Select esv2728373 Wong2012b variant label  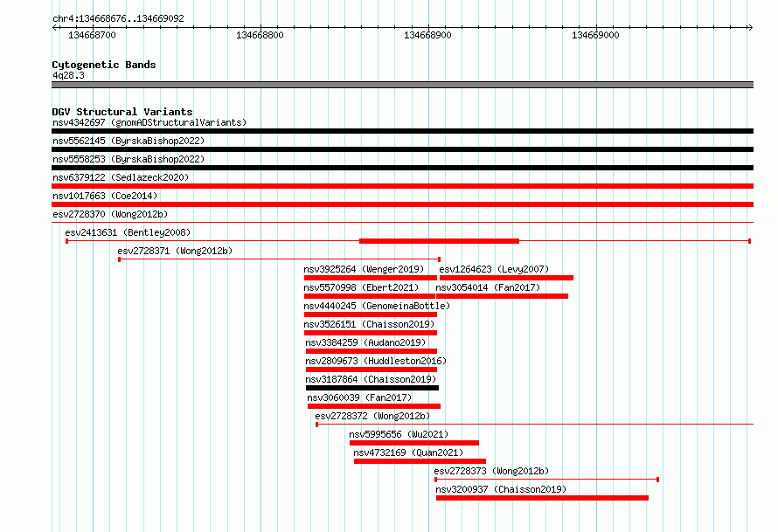491,471
